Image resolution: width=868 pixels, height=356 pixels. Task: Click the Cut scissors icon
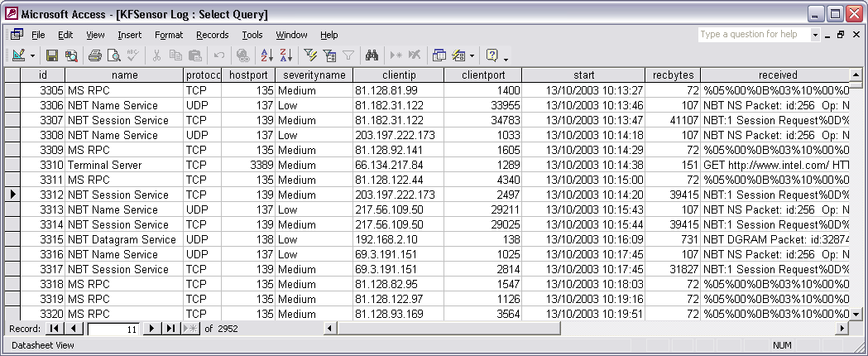tap(156, 55)
